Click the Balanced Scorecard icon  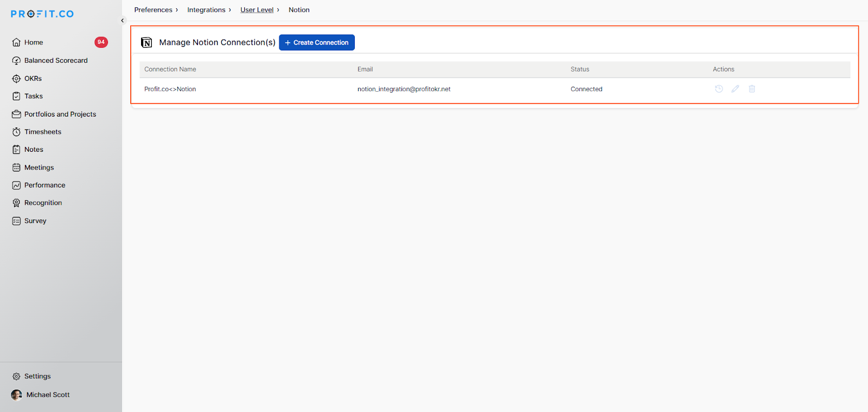[16, 61]
